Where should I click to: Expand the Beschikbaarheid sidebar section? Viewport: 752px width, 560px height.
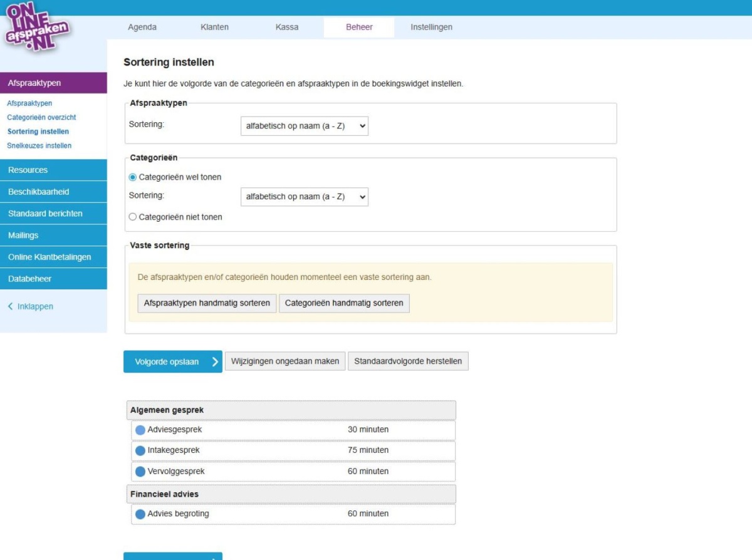pos(53,192)
